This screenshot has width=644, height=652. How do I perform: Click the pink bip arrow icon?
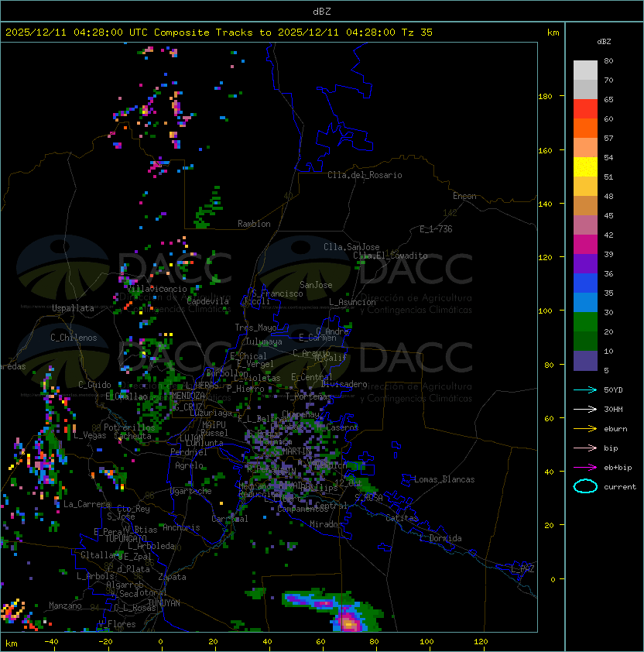click(585, 448)
